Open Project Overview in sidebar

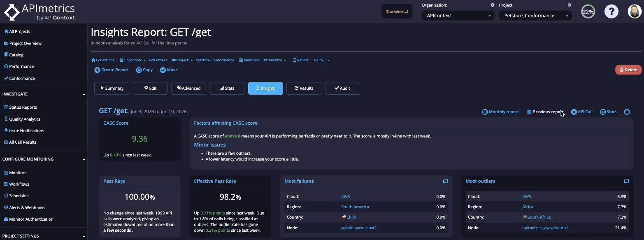pos(23,43)
